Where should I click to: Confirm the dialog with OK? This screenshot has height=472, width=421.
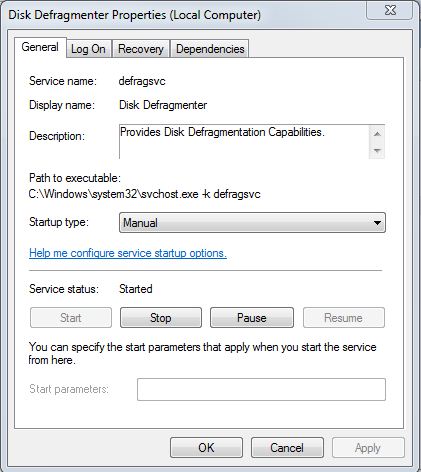(206, 448)
